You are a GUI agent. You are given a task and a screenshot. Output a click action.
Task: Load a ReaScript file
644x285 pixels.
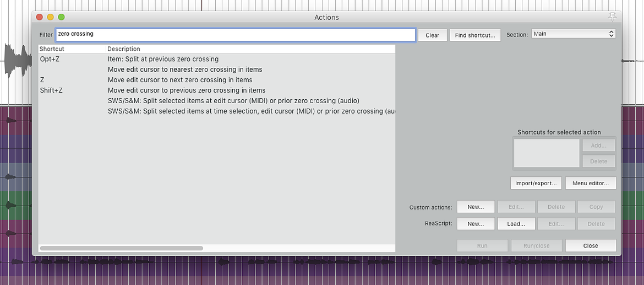(x=516, y=224)
